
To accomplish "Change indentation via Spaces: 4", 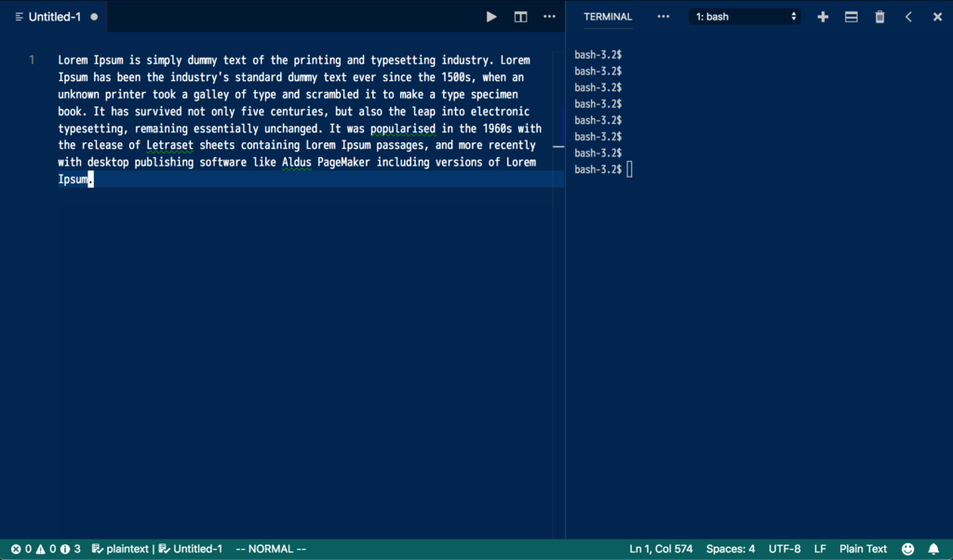I will [x=731, y=549].
